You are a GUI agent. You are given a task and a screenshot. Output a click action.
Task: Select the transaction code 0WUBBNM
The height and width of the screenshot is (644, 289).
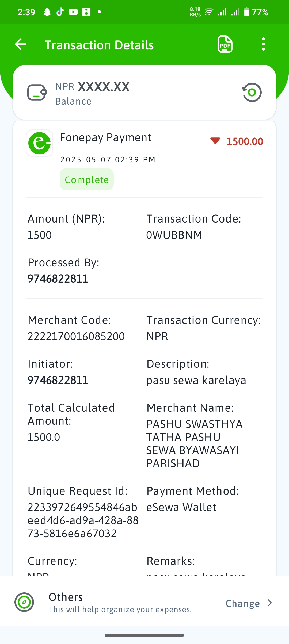click(174, 235)
